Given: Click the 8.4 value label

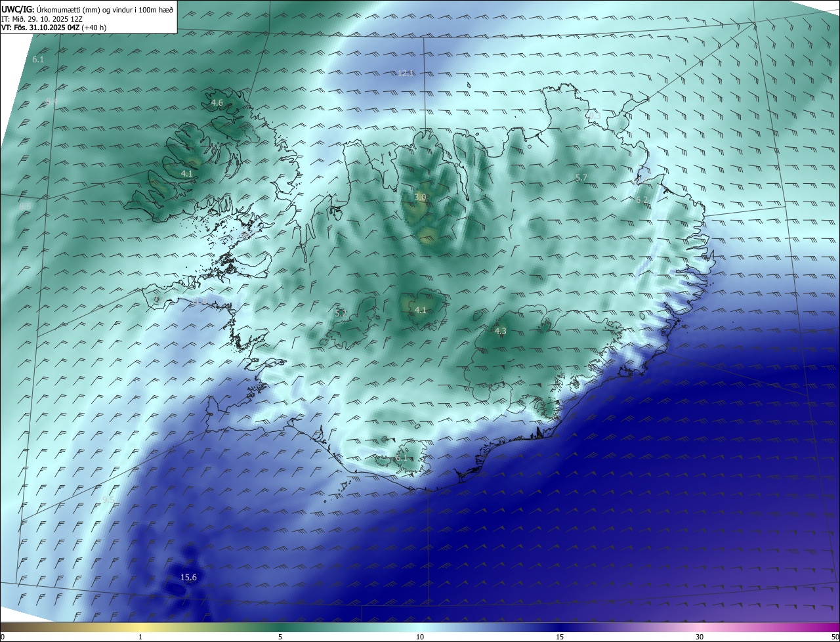Looking at the screenshot, I should pyautogui.click(x=52, y=101).
